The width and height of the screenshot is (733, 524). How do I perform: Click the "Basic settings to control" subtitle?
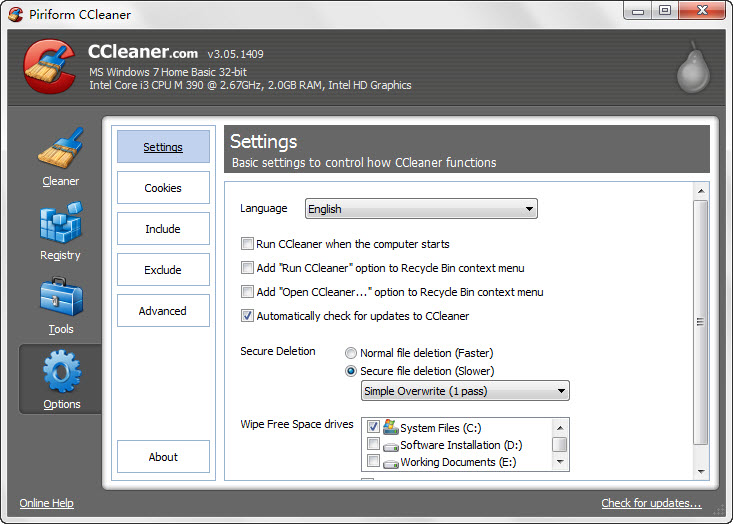(x=364, y=163)
